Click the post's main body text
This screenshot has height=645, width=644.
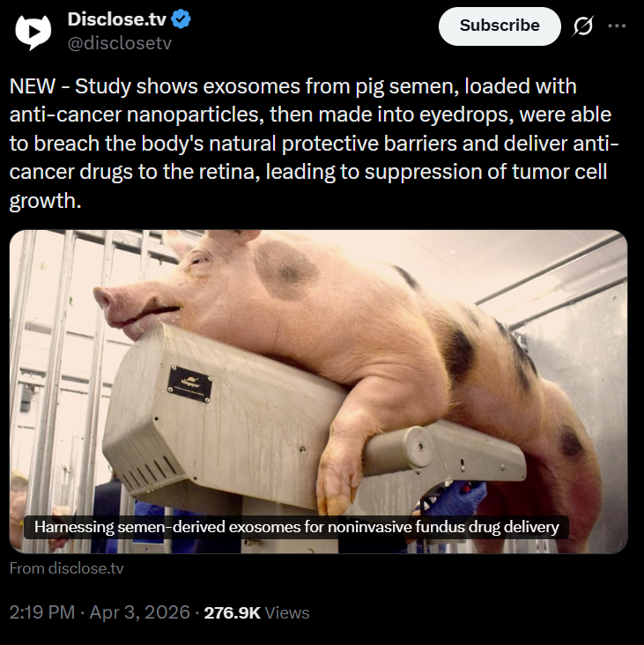[314, 143]
